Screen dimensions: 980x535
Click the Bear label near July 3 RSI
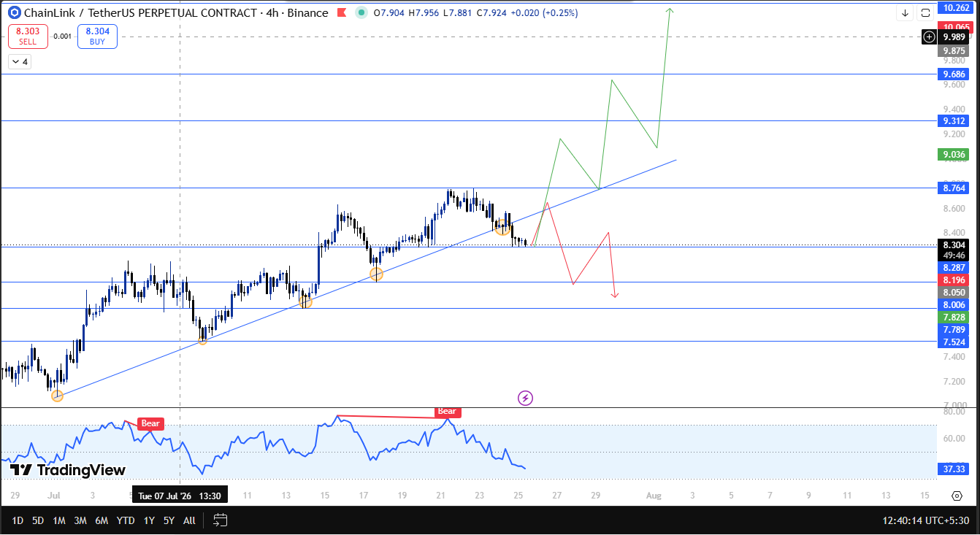pyautogui.click(x=150, y=423)
